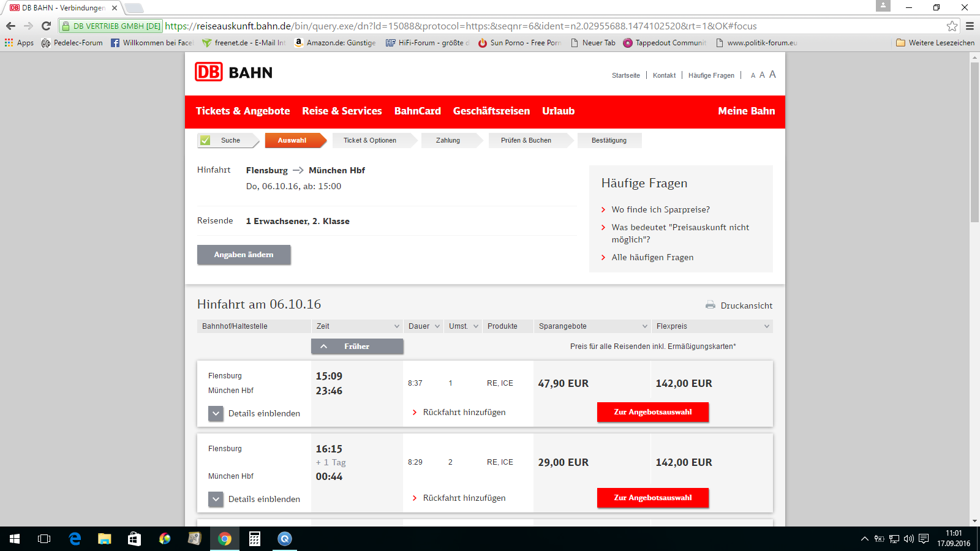Open Reise & Services menu
This screenshot has width=980, height=551.
coord(342,111)
